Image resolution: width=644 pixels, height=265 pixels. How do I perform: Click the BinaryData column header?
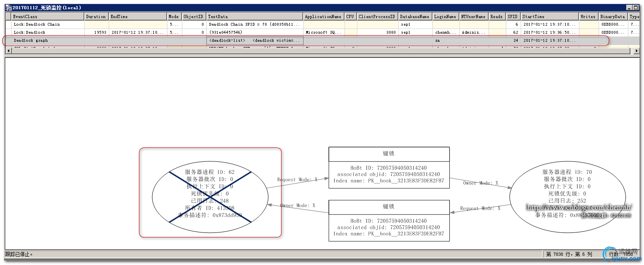point(613,16)
